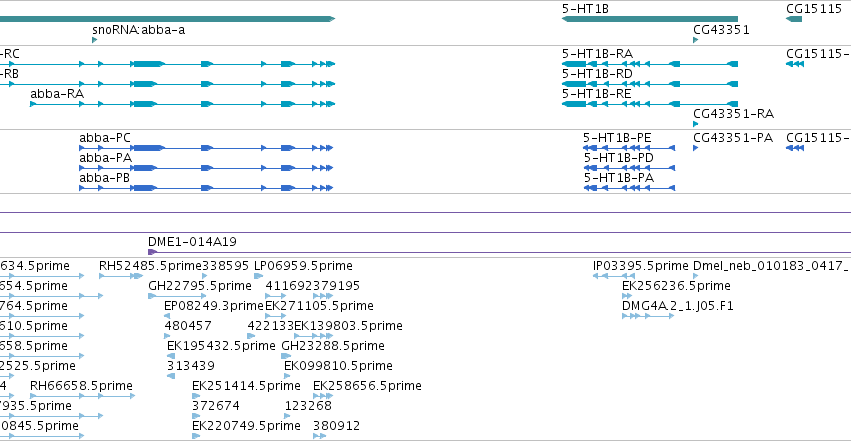Select protein abba-PC
Viewport: 851px width, 441px height.
206,148
